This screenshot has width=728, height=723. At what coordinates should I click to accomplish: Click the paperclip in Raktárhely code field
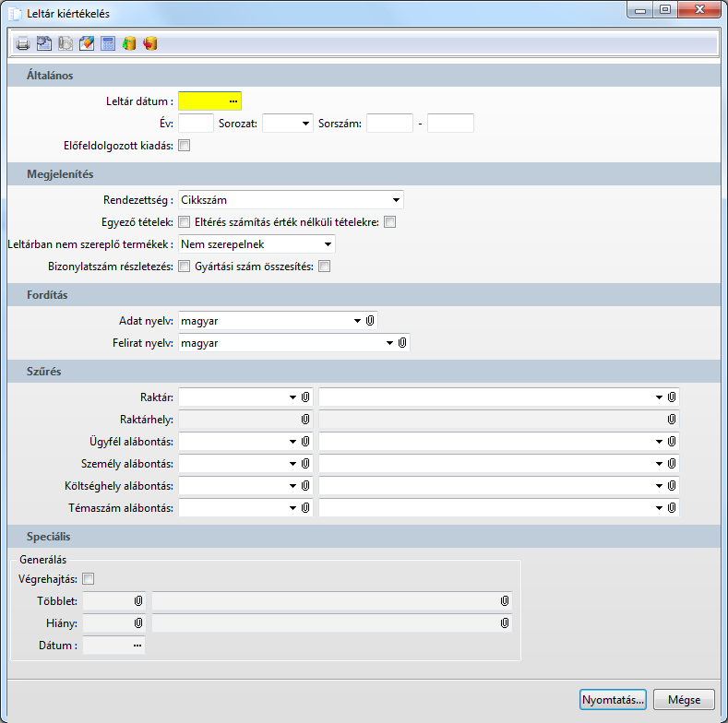tap(305, 420)
